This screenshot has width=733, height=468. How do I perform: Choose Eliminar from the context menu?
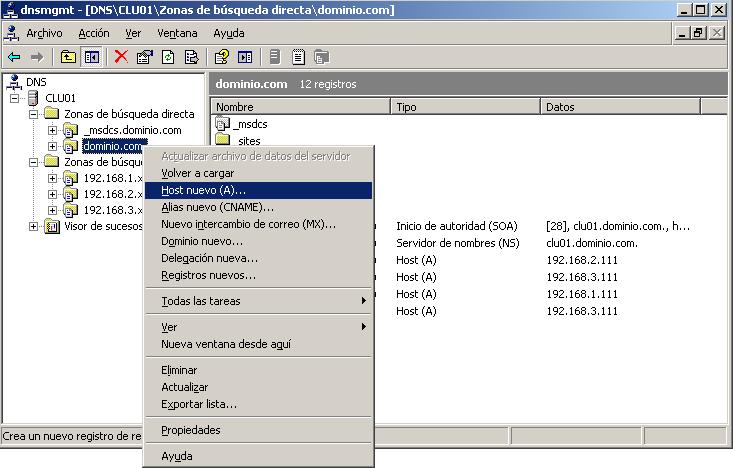[259, 370]
